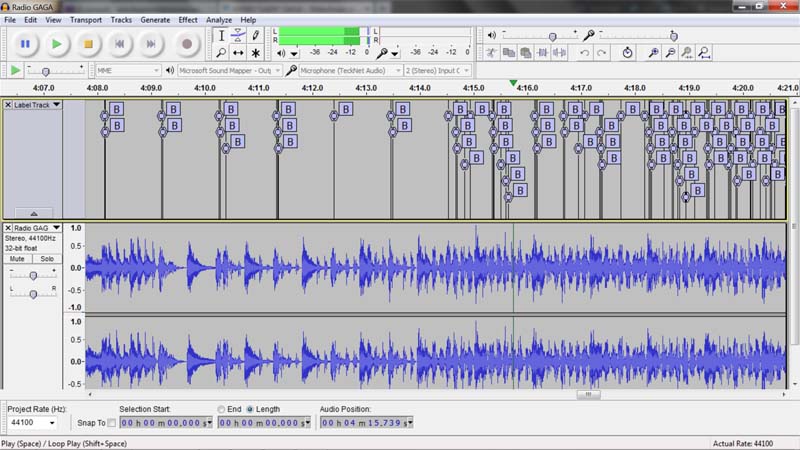800x450 pixels.
Task: Select the Envelope tool
Action: [238, 35]
